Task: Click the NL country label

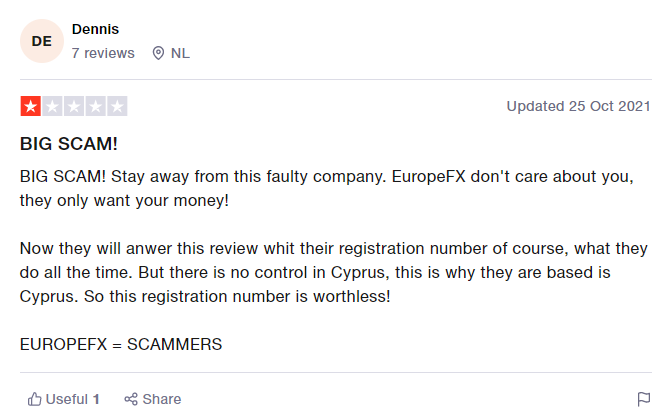Action: 180,53
